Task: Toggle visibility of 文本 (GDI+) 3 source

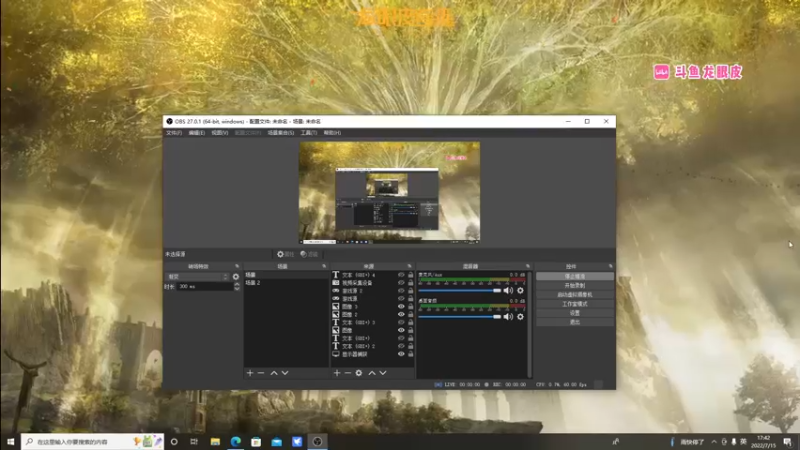Action: (401, 322)
